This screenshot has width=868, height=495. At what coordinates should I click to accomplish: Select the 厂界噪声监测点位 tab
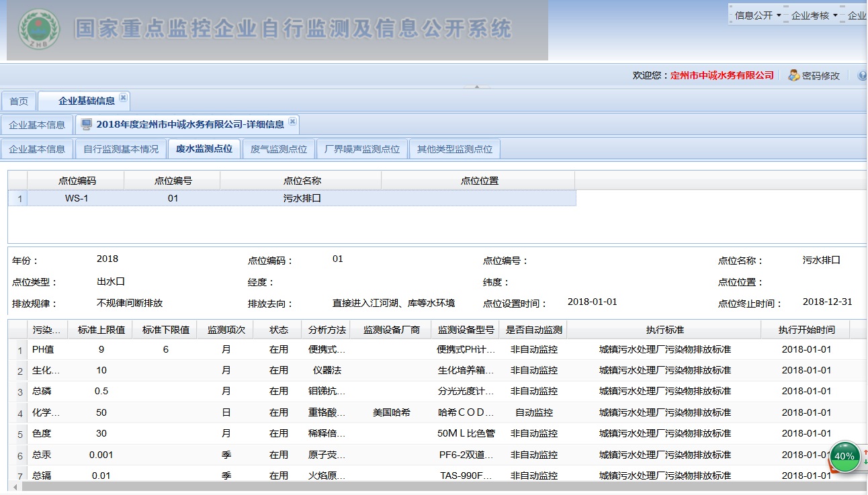(x=361, y=149)
